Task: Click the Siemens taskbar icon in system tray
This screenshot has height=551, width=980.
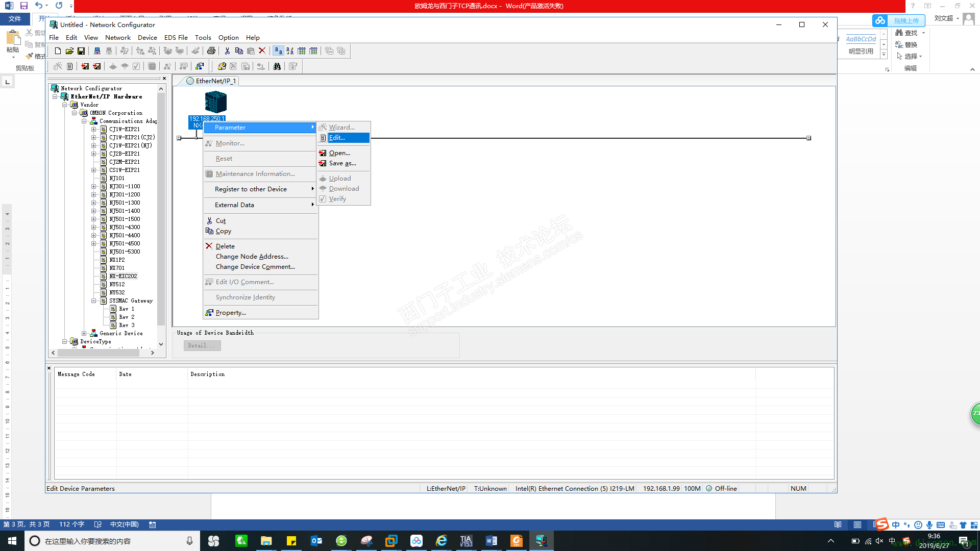Action: click(466, 540)
